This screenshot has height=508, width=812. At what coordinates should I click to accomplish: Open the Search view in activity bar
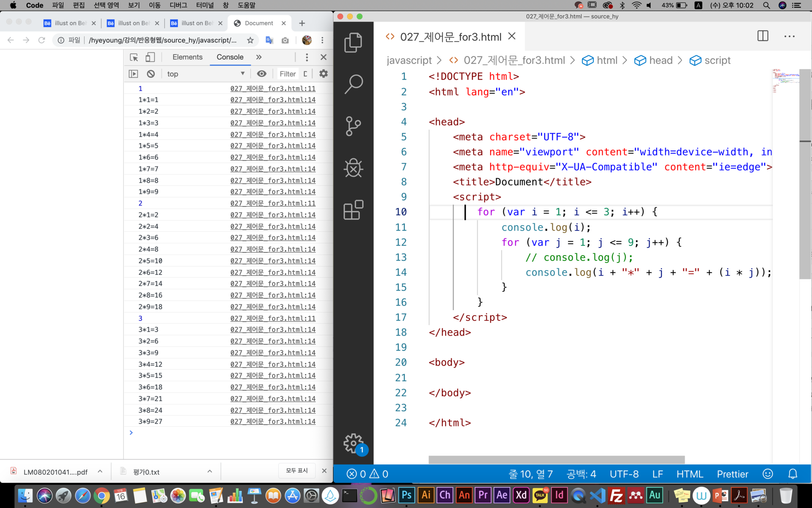[353, 84]
